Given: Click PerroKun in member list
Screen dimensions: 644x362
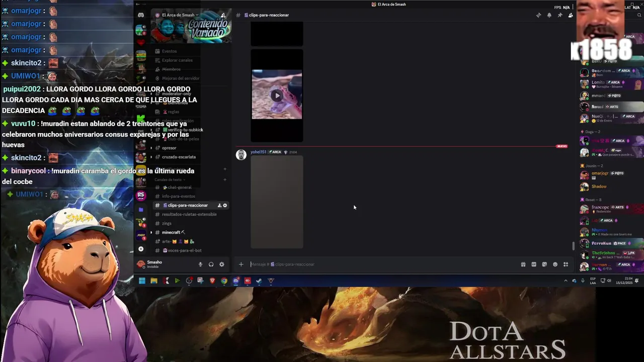Looking at the screenshot, I should (x=603, y=243).
